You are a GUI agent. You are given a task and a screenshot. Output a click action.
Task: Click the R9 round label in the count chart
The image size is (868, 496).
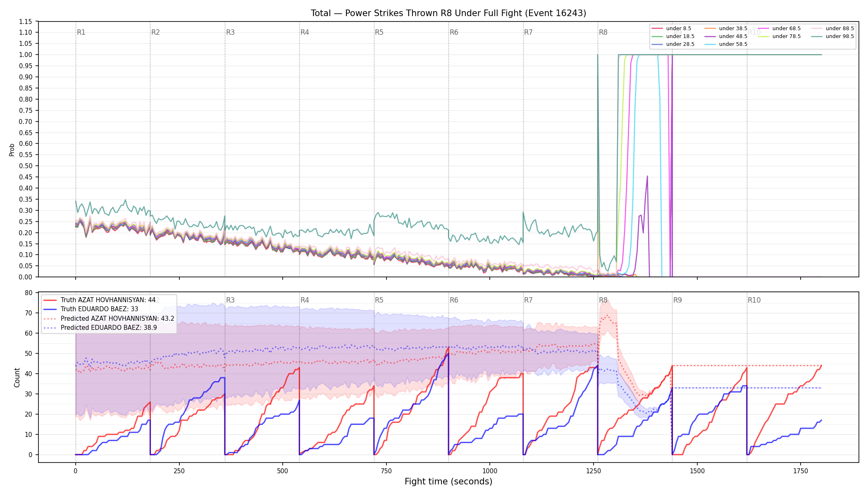677,300
